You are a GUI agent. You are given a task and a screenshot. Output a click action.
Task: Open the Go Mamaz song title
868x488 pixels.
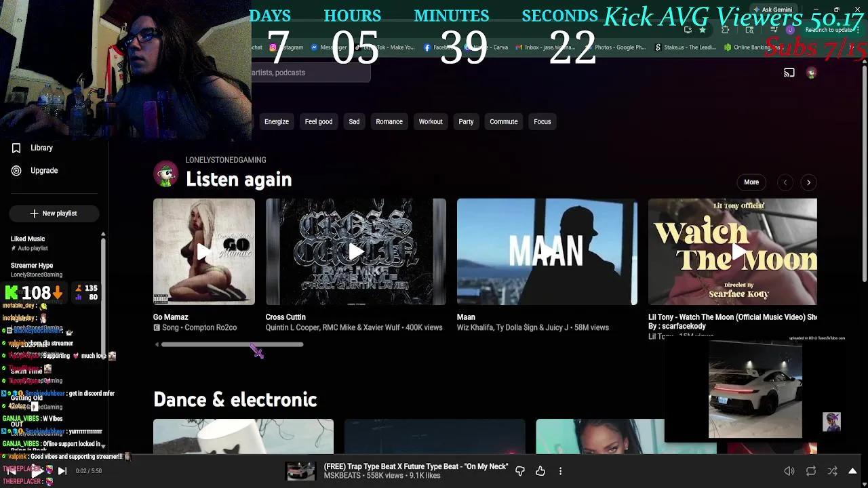coord(171,317)
